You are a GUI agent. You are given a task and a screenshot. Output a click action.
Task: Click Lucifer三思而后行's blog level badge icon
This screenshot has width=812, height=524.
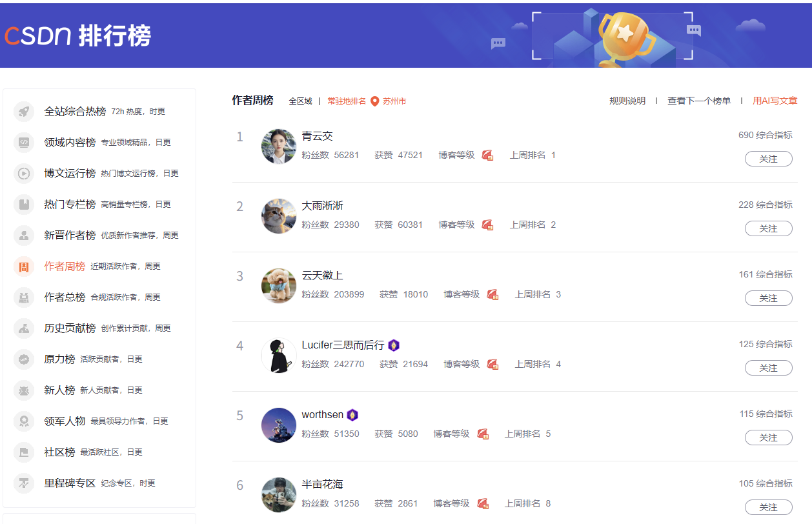pos(492,364)
